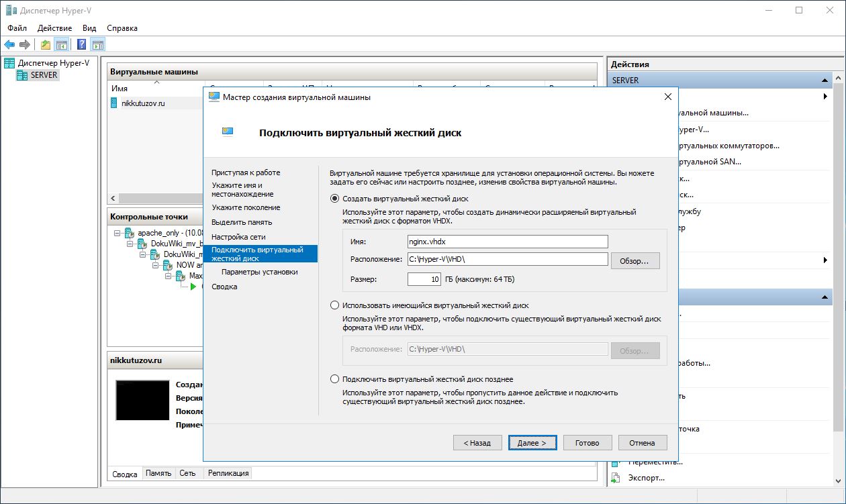Click the Обзор... button next to Расположение
Screen dimensions: 846x504
[634, 260]
